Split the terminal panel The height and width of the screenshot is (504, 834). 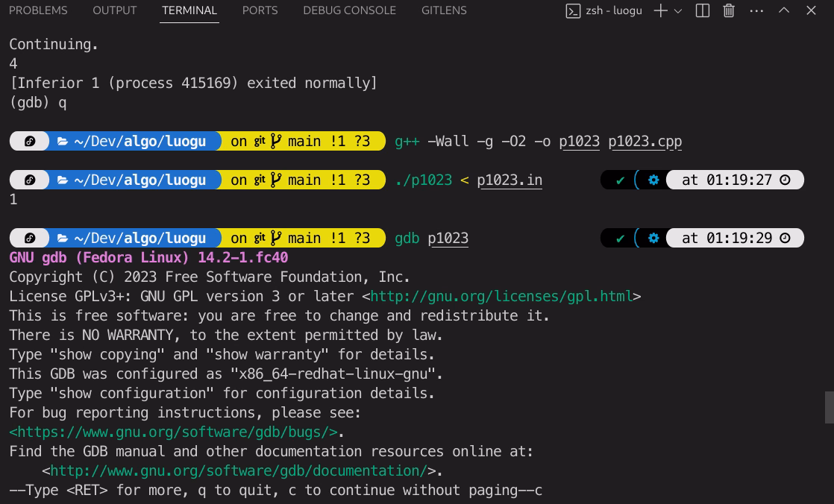(x=703, y=10)
